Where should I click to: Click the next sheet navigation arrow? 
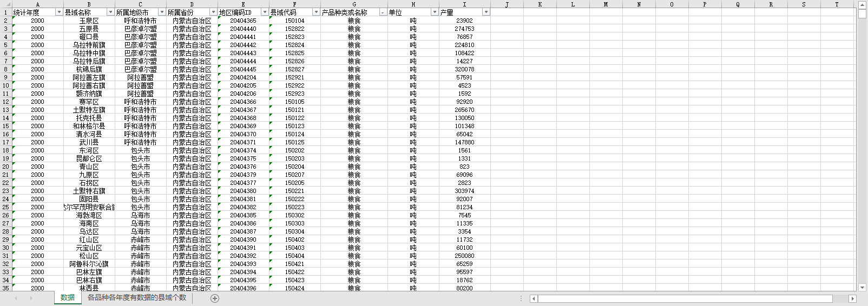(x=31, y=298)
